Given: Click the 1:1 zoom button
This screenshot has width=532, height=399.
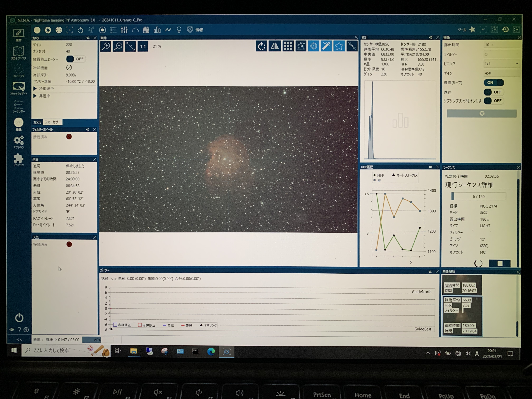Looking at the screenshot, I should point(143,46).
